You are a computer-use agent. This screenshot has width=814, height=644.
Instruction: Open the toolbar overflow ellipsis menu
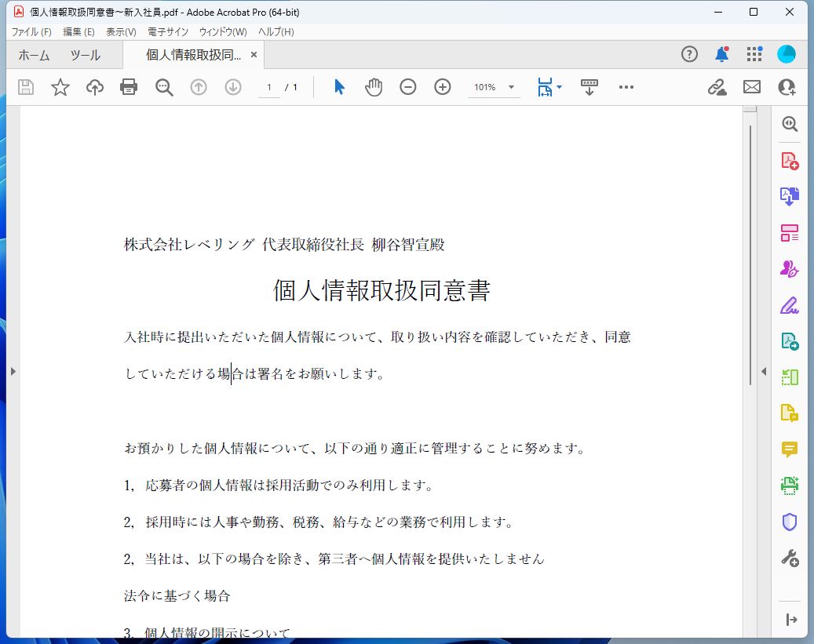click(626, 87)
